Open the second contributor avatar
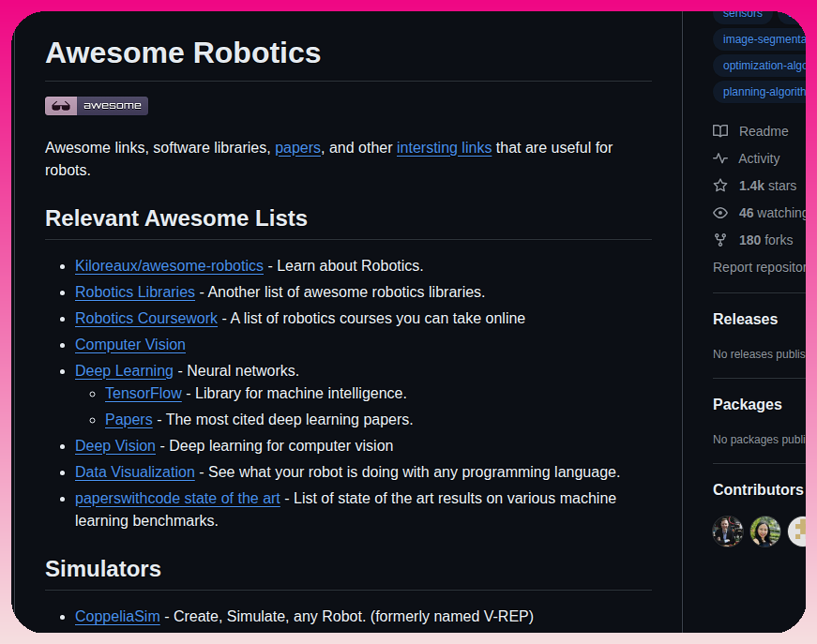The image size is (817, 644). [x=764, y=532]
